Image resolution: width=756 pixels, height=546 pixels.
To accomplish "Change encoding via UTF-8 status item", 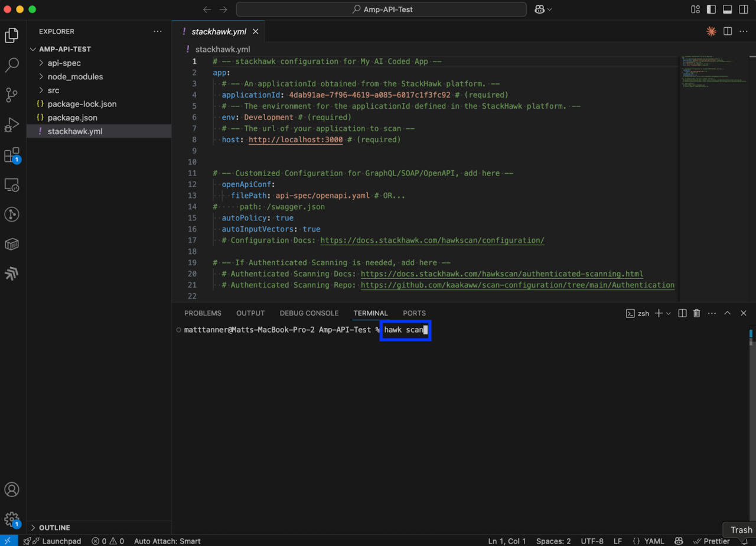I will 592,541.
